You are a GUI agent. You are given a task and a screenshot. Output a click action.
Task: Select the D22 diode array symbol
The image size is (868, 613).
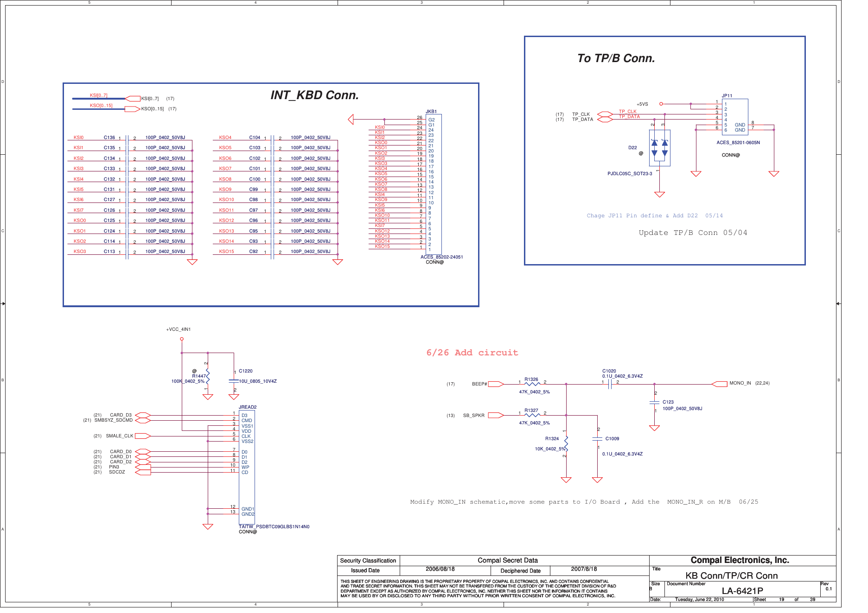[x=659, y=148]
